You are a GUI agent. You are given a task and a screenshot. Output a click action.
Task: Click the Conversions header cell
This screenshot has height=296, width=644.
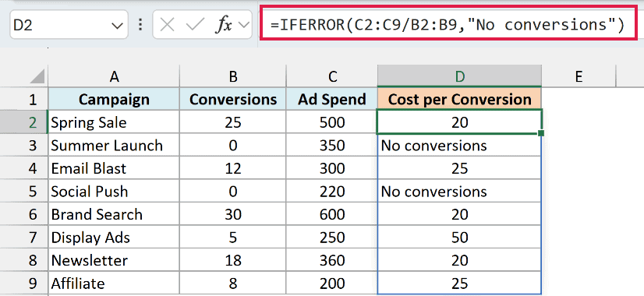233,100
